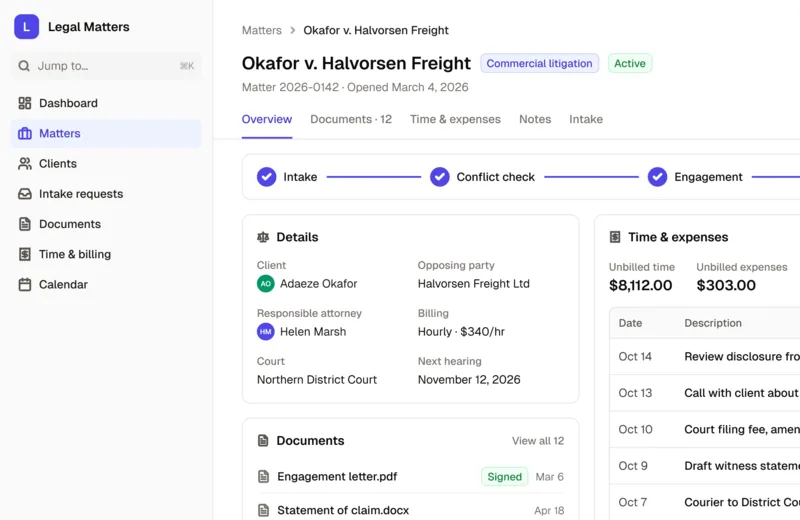Click the Engagement step checkmark

(x=657, y=177)
